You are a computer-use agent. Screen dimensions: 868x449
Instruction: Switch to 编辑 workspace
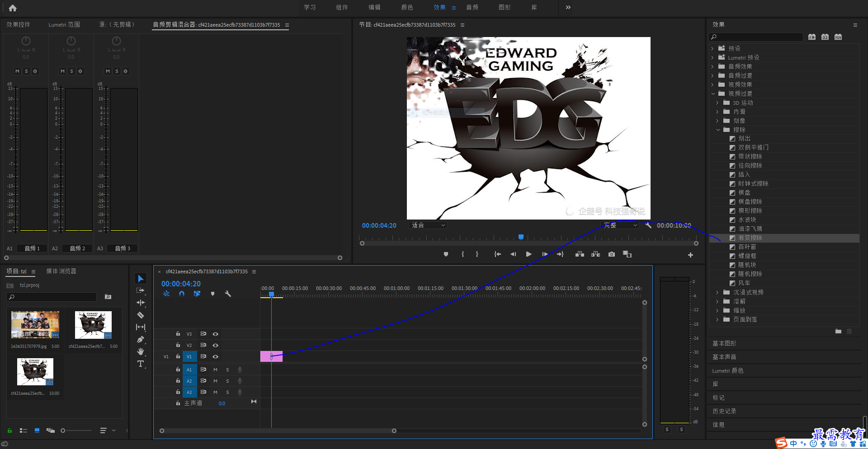[x=374, y=7]
